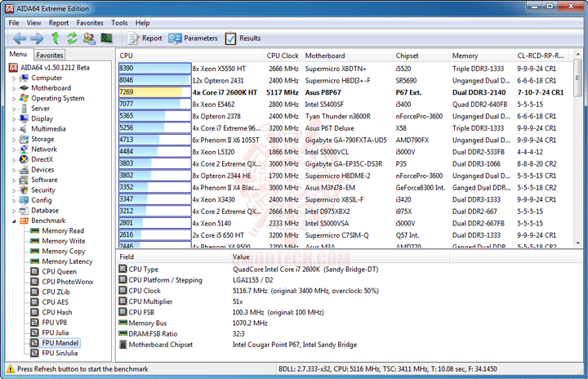Select the 8046 Opteron 2431 score bar
The height and width of the screenshot is (379, 588).
(x=155, y=80)
